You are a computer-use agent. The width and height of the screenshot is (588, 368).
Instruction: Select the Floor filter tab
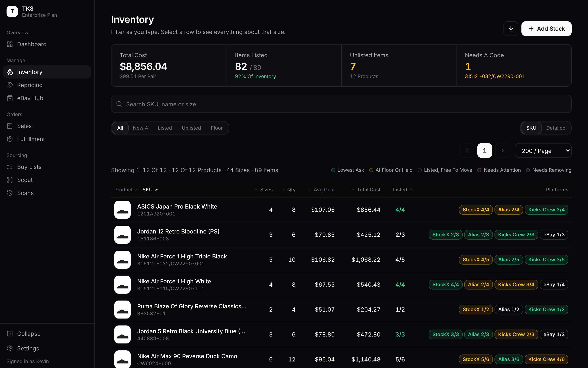tap(216, 128)
